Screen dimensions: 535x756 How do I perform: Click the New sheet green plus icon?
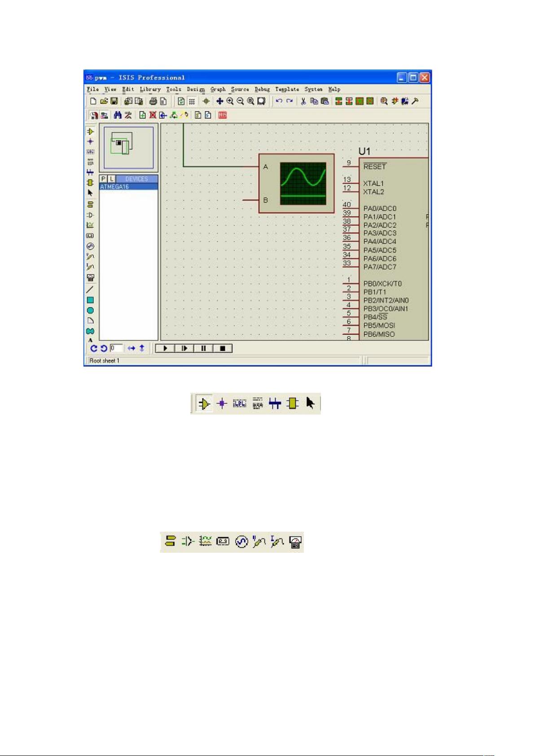pos(142,115)
